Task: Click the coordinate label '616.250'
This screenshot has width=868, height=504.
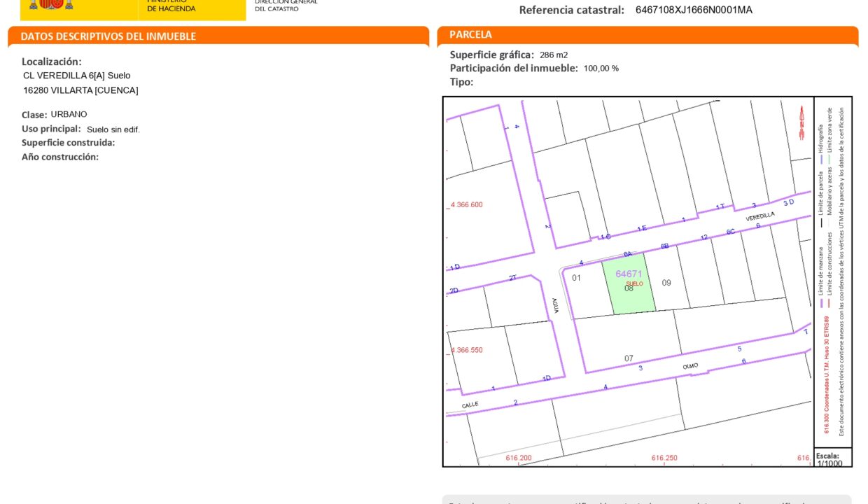Action: [x=664, y=458]
